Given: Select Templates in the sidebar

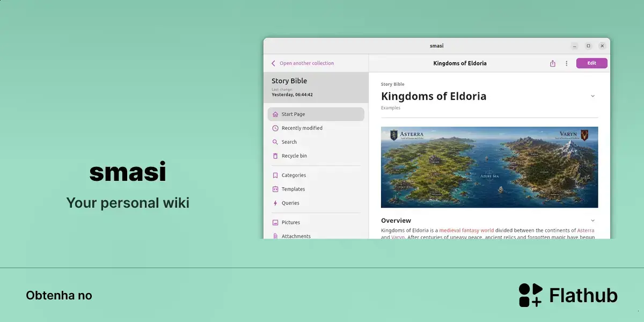Looking at the screenshot, I should (316, 189).
